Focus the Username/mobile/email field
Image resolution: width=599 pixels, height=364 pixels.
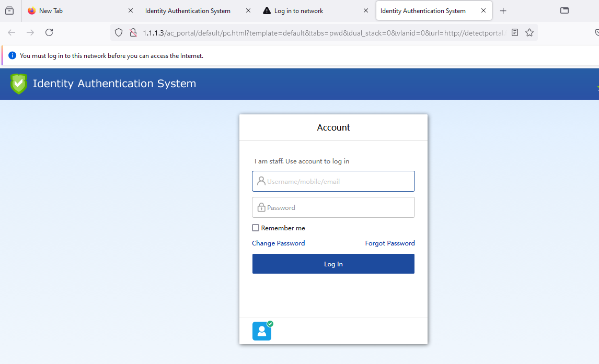click(333, 181)
